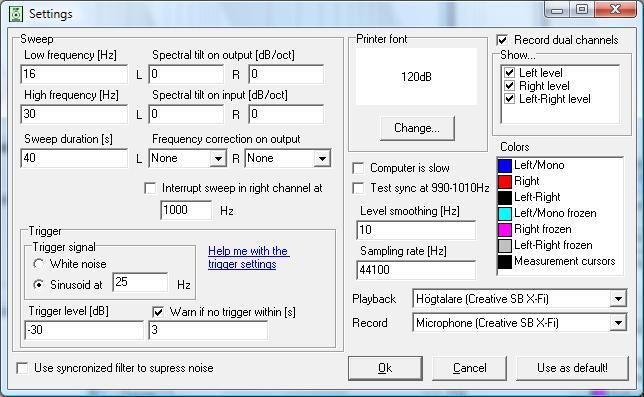Open left Frequency correction dropdown

[218, 158]
